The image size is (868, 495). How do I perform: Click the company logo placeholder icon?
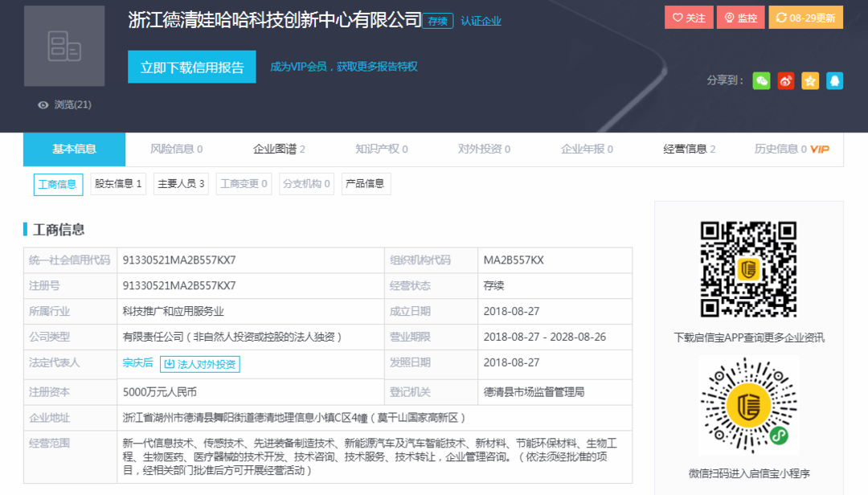64,46
